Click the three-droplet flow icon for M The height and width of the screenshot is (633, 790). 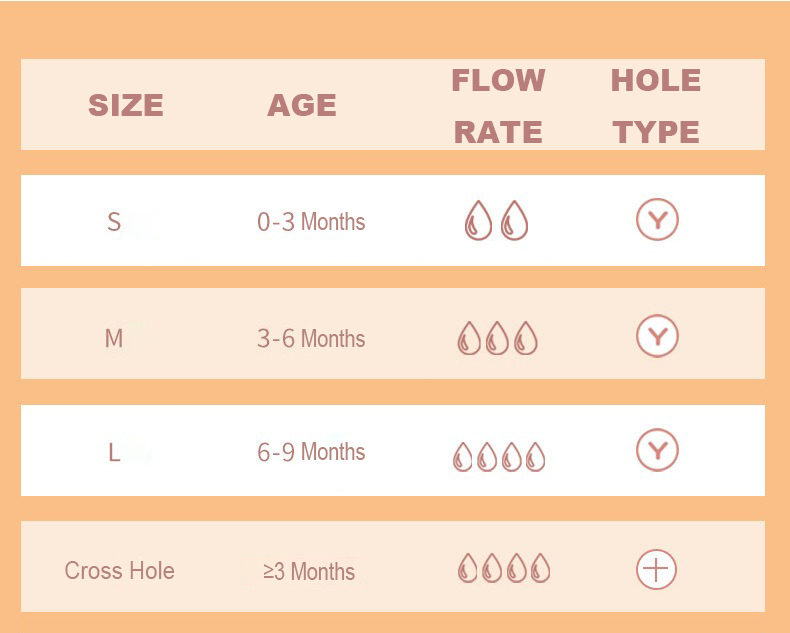tap(497, 338)
